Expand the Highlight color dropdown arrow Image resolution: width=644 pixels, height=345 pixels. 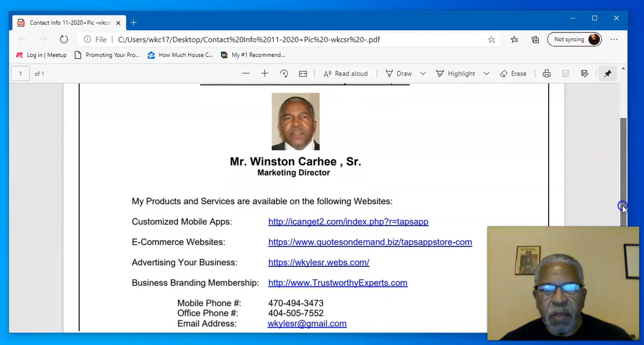486,74
